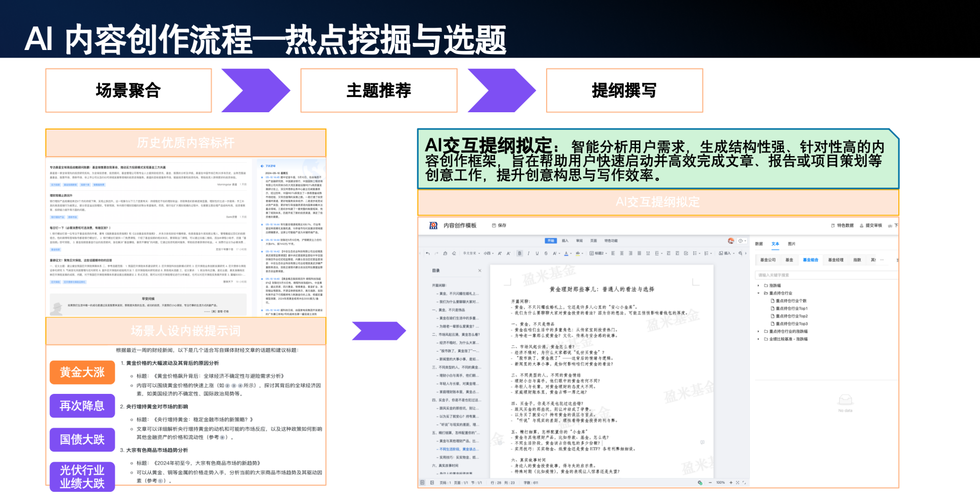Open heading style 标题2 dropdown
The width and height of the screenshot is (980, 500).
(x=598, y=253)
